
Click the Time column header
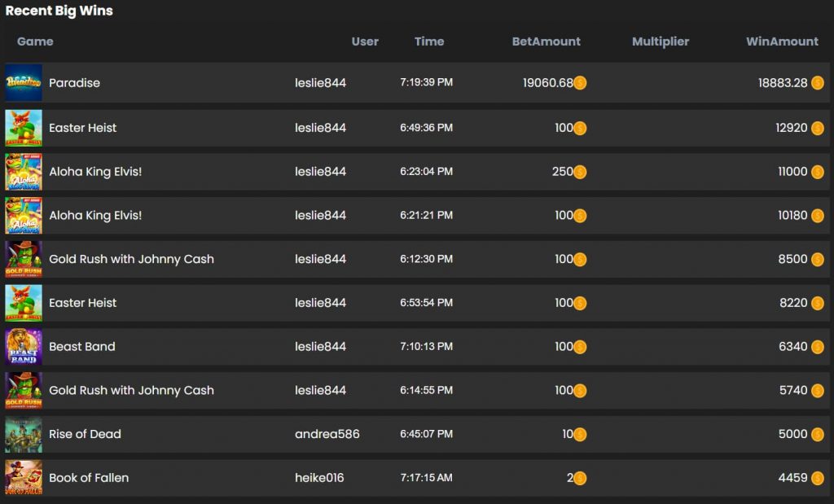point(429,42)
